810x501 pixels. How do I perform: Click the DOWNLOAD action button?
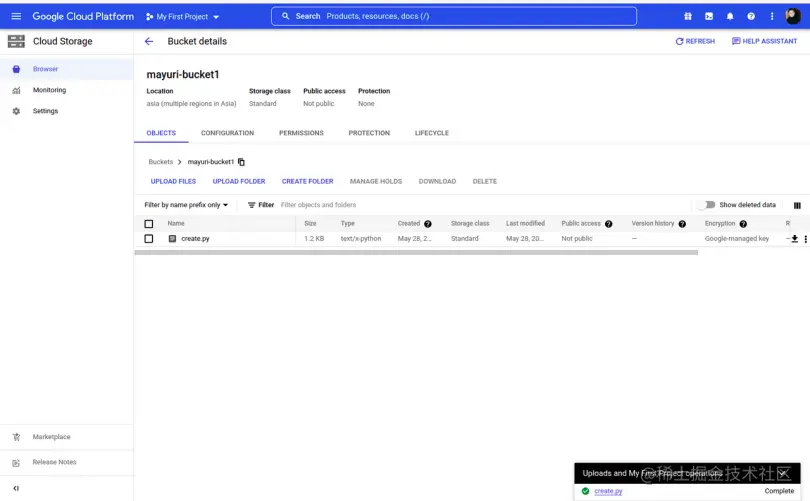437,181
